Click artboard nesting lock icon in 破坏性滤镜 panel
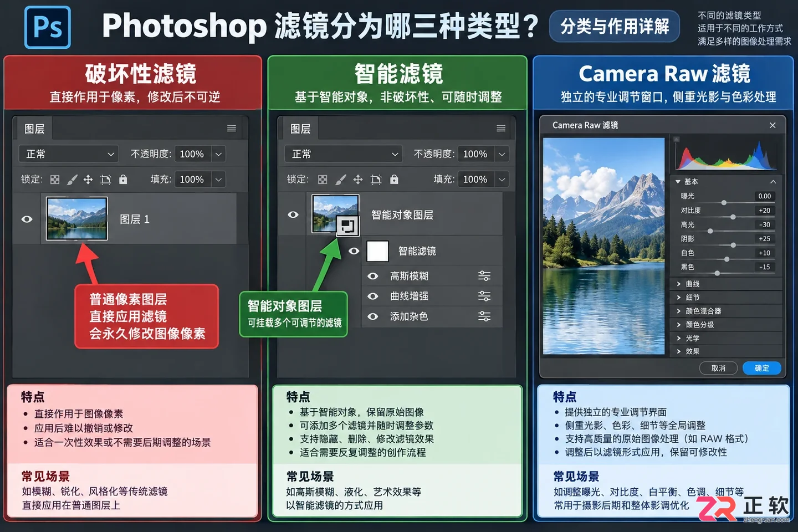Viewport: 798px width, 532px height. [106, 180]
